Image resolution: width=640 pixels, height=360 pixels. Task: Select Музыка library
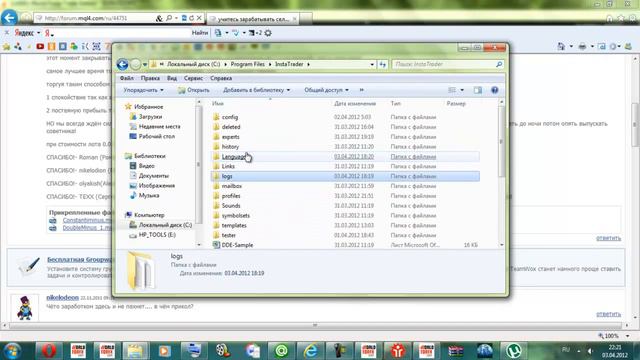point(149,196)
